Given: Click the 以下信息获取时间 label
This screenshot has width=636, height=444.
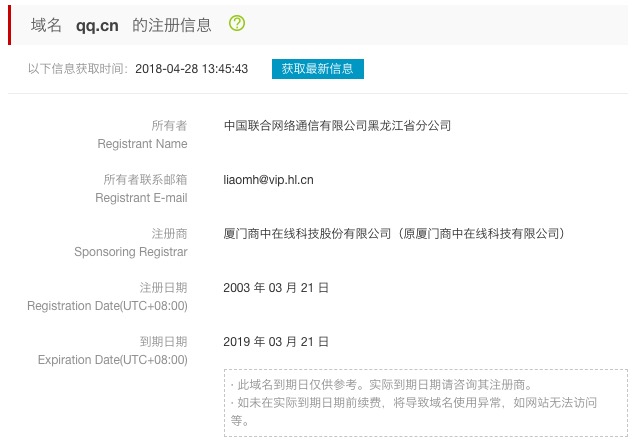Looking at the screenshot, I should click(78, 69).
